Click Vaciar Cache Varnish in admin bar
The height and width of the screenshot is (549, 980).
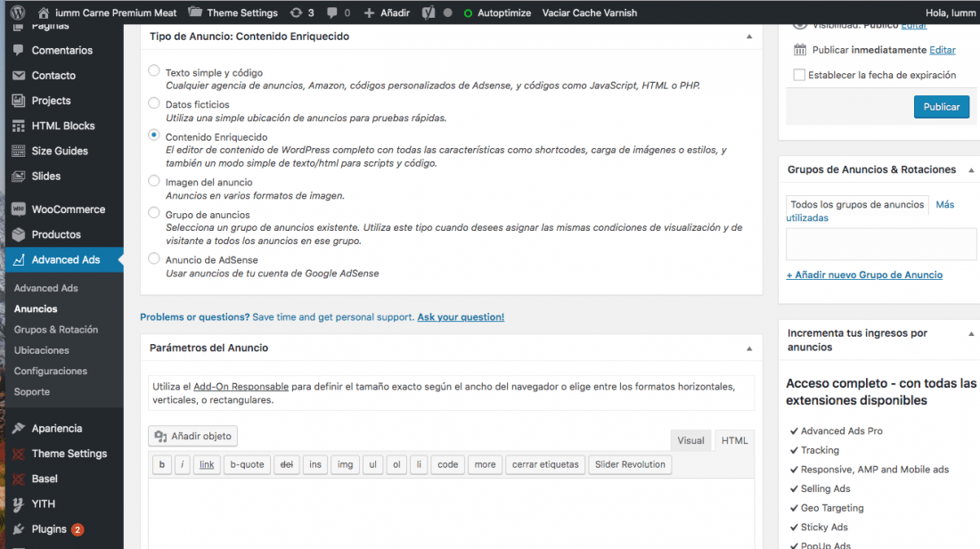590,12
